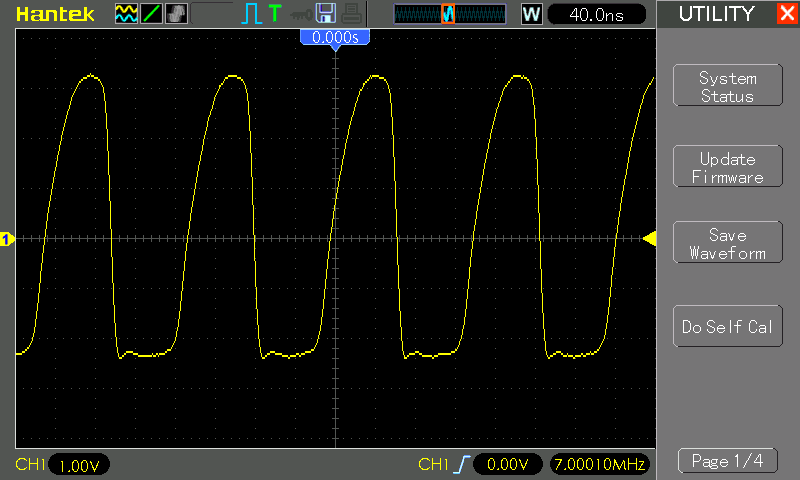Click the channel 1 ground marker
Viewport: 800px width, 480px height.
(7, 239)
